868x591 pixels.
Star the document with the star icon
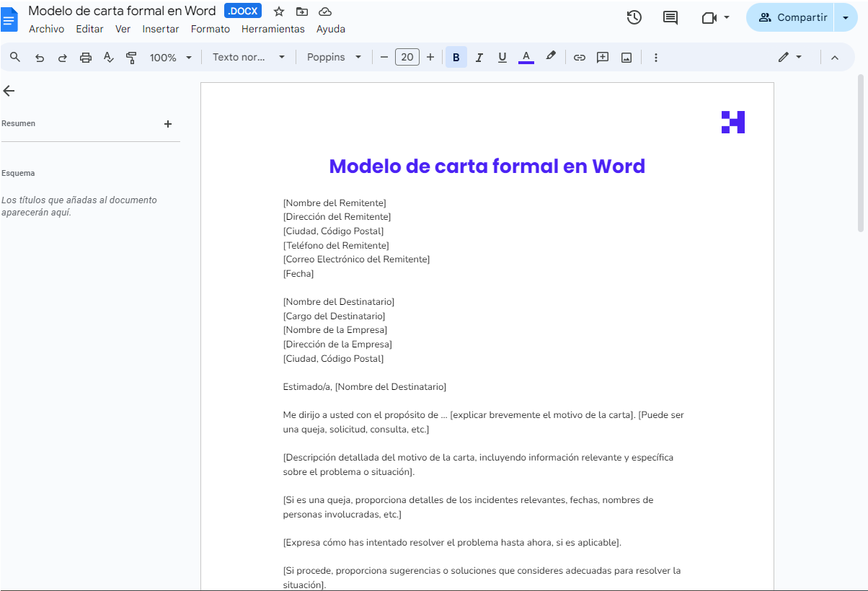pos(279,12)
